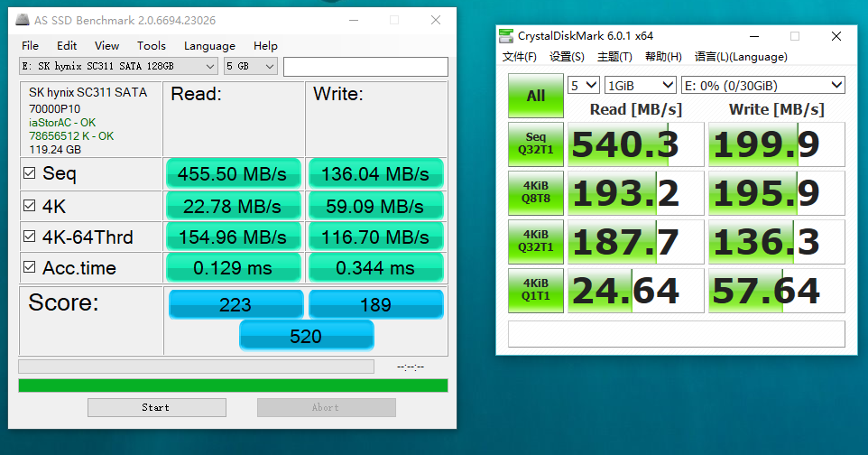The width and height of the screenshot is (868, 455).
Task: Open the Language menu in AS SSD Benchmark
Action: (209, 45)
